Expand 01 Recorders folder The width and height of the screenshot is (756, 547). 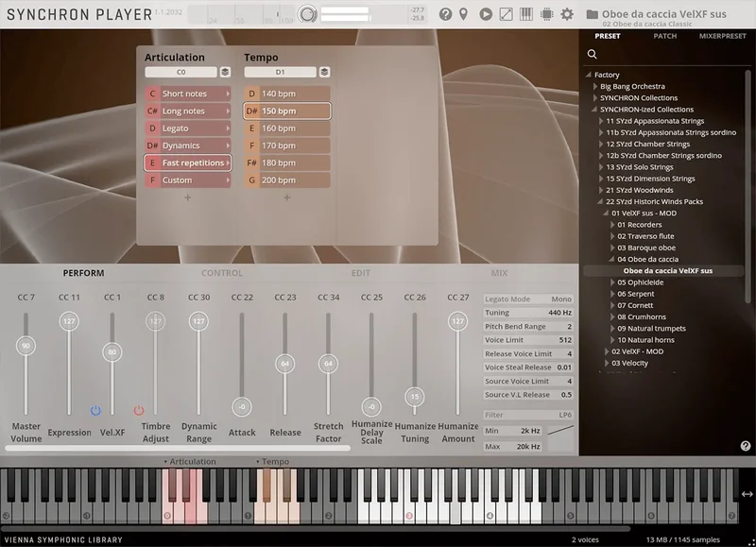612,225
